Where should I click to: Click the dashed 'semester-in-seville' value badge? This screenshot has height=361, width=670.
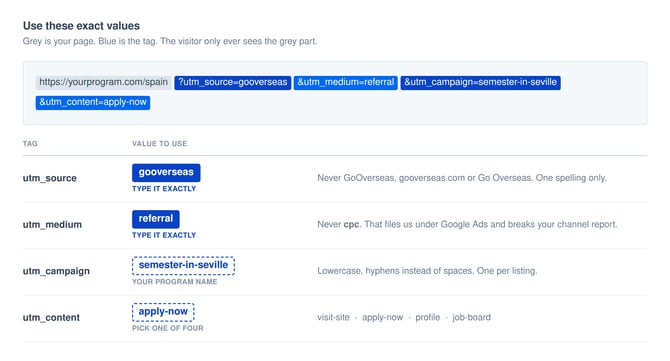tap(183, 265)
